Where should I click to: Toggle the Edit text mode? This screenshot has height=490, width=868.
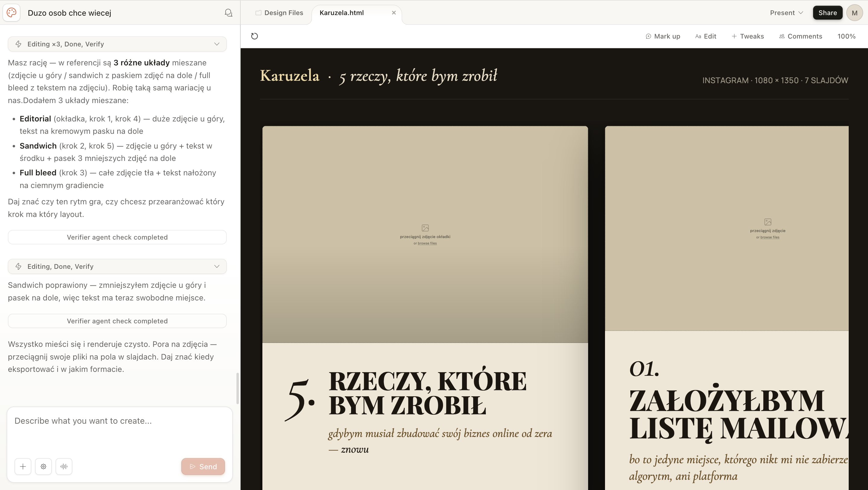tap(705, 36)
